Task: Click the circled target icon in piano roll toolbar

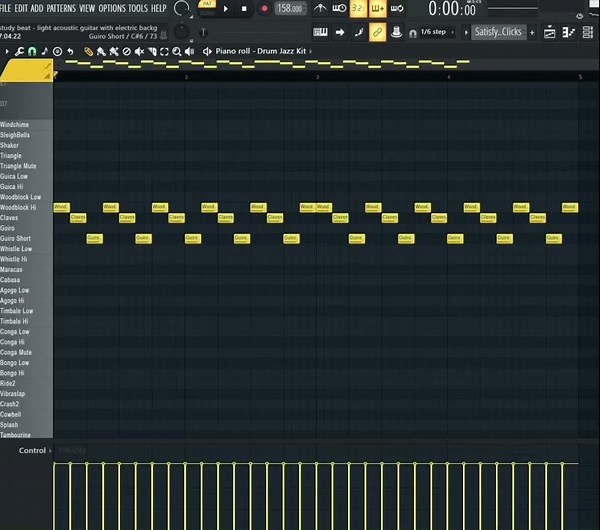Action: point(57,51)
